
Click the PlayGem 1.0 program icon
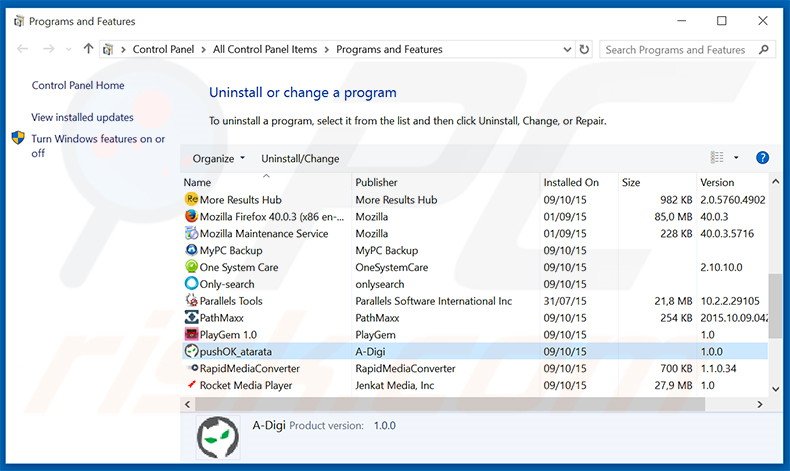click(192, 334)
